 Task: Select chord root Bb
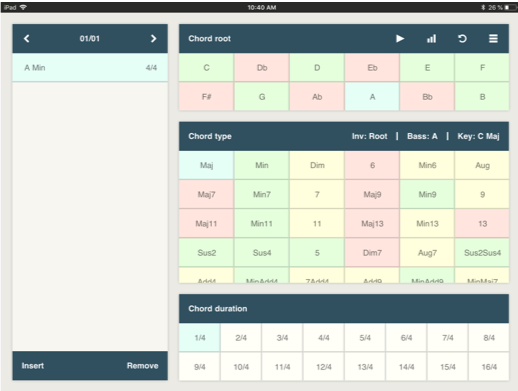[x=427, y=97]
